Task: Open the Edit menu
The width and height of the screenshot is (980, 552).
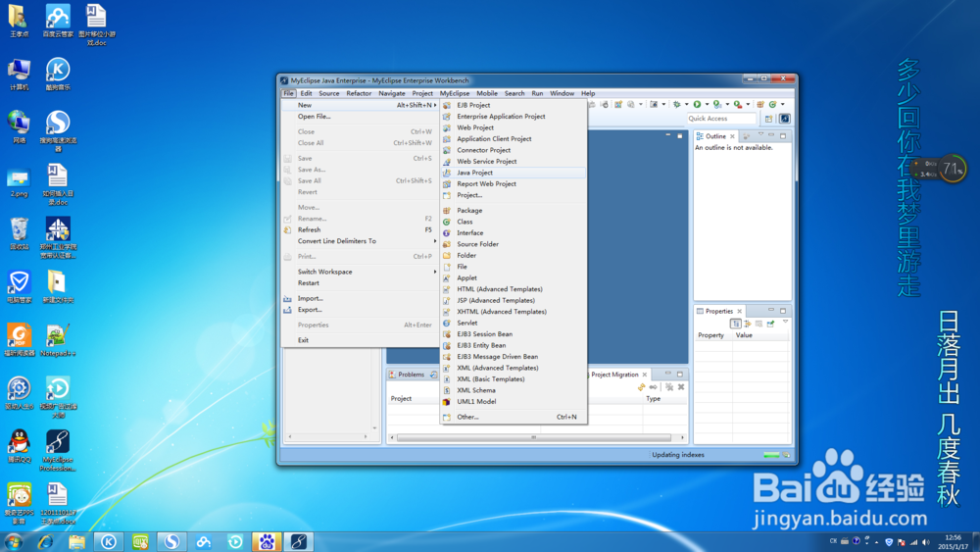Action: pos(306,93)
